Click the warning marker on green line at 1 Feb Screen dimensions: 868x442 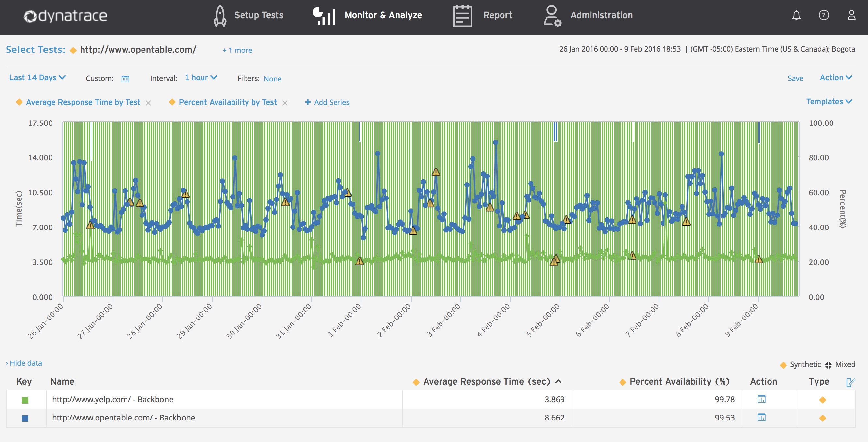[x=360, y=261]
